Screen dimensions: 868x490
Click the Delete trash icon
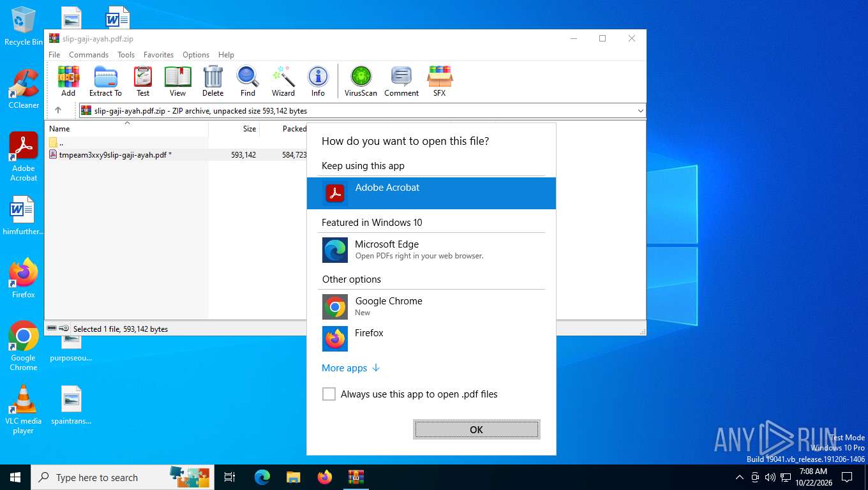(x=213, y=81)
